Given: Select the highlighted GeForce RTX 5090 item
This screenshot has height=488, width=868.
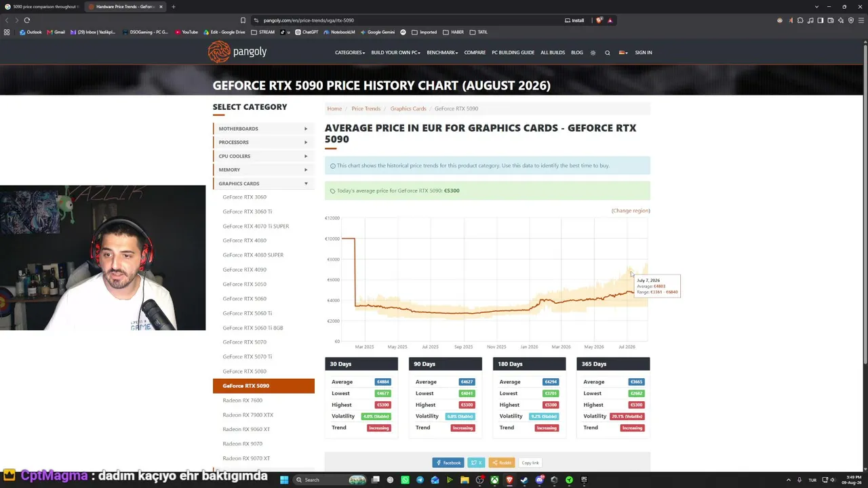Looking at the screenshot, I should [264, 386].
